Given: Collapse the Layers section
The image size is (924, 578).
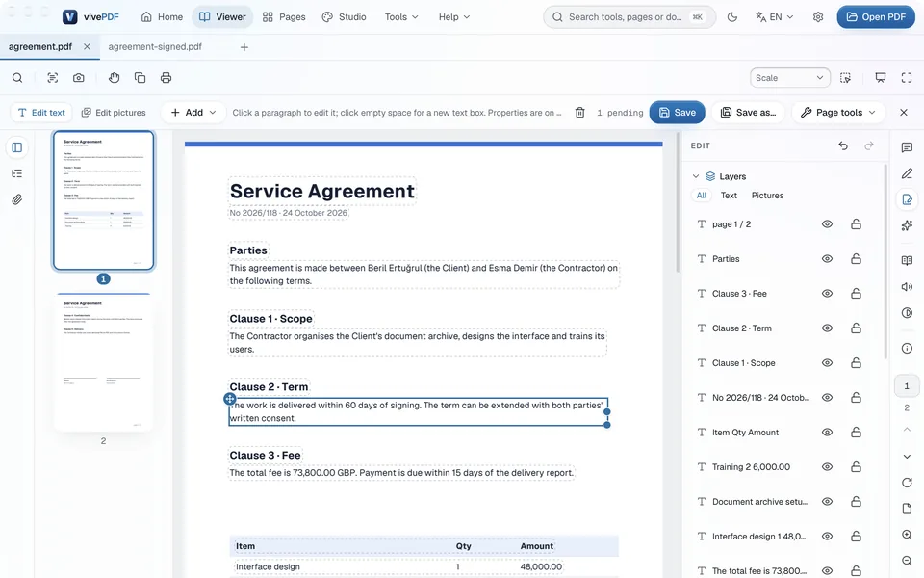Looking at the screenshot, I should tap(696, 176).
